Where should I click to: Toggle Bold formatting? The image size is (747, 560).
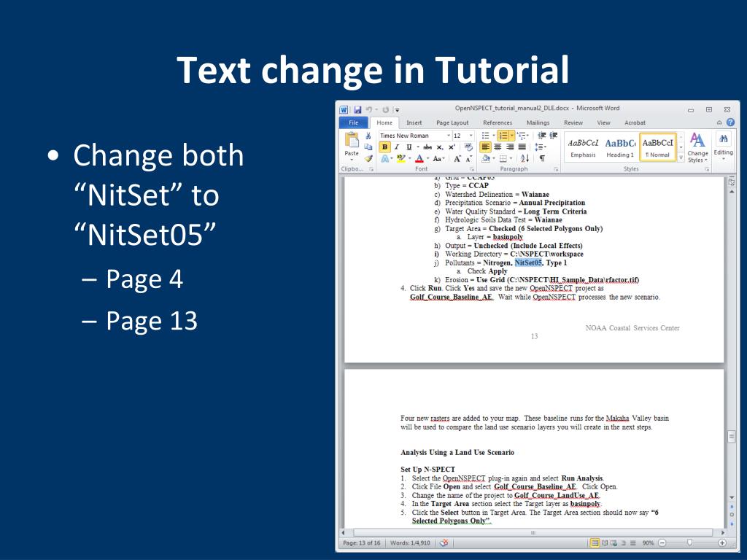385,147
